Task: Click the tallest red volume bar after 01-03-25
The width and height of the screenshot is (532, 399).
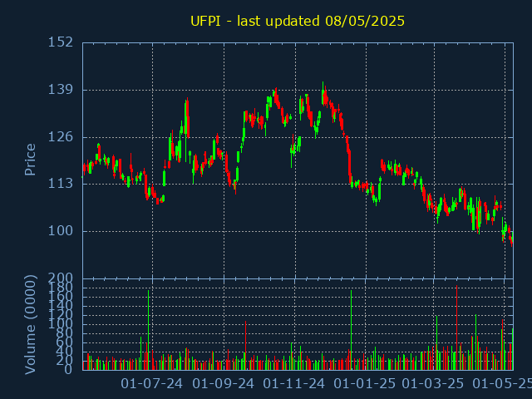Action: point(456,328)
